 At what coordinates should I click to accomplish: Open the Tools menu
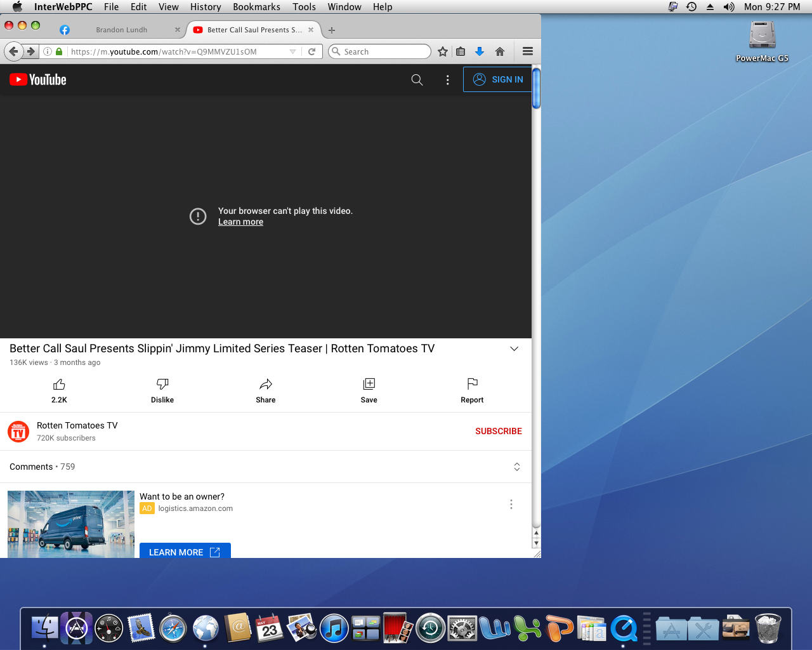coord(304,7)
